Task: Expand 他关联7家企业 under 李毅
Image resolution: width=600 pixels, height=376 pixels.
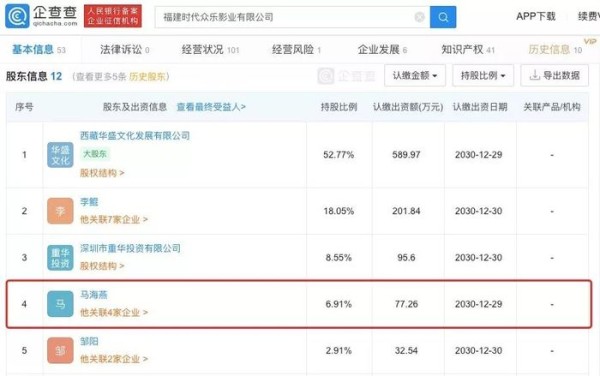Action: pos(114,220)
